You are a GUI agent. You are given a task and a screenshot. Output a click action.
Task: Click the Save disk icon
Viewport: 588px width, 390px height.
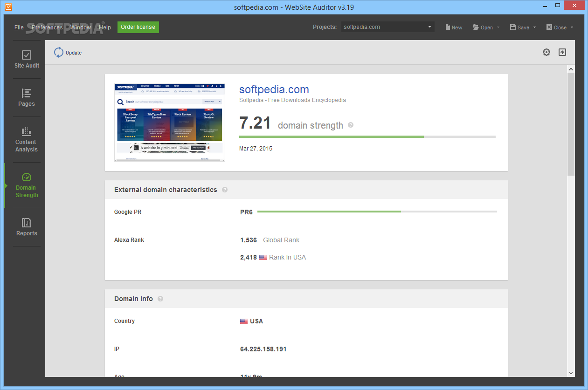tap(513, 27)
